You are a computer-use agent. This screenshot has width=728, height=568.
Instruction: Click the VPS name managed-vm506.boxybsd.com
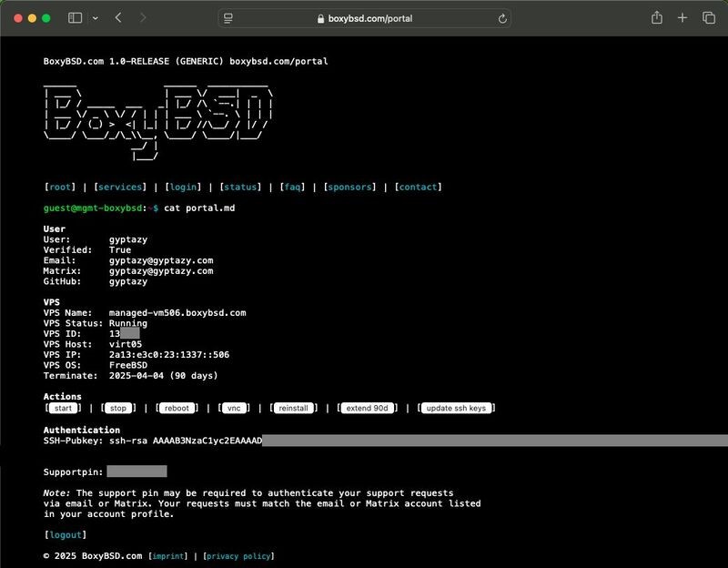tap(177, 313)
